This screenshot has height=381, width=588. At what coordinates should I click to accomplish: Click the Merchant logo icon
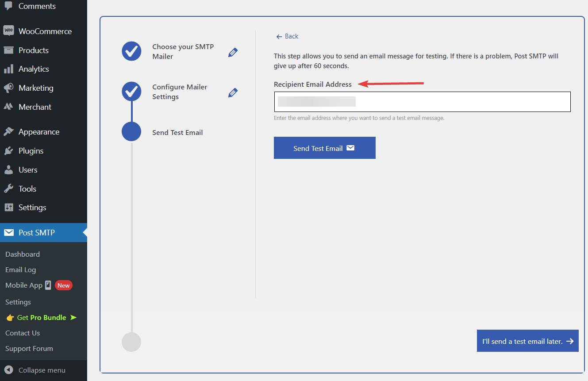point(8,107)
